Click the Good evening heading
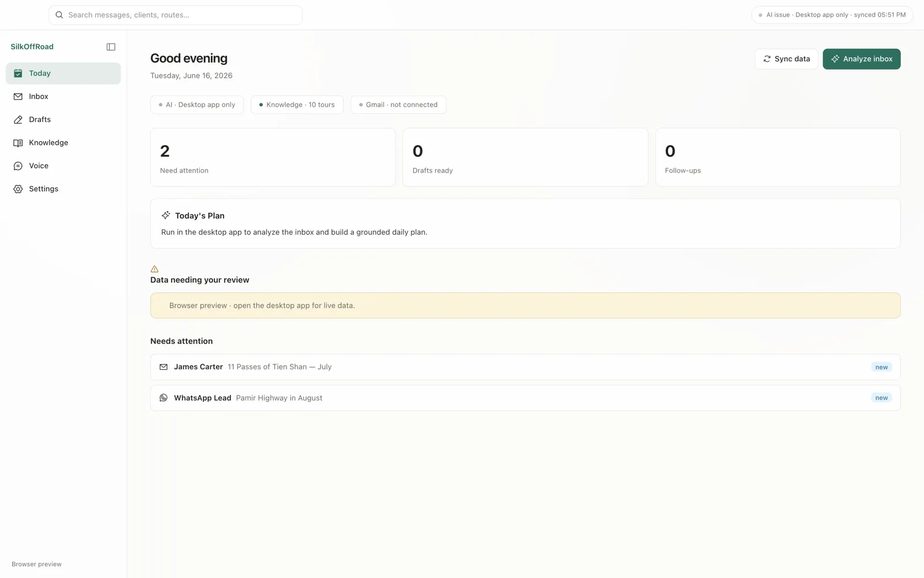This screenshot has height=578, width=924. [189, 58]
